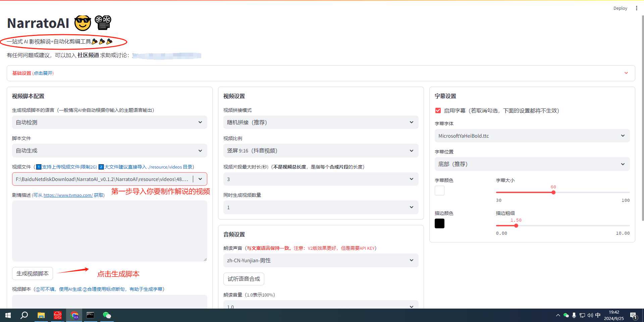
Task: Open the video file path dropdown
Action: pos(109,179)
